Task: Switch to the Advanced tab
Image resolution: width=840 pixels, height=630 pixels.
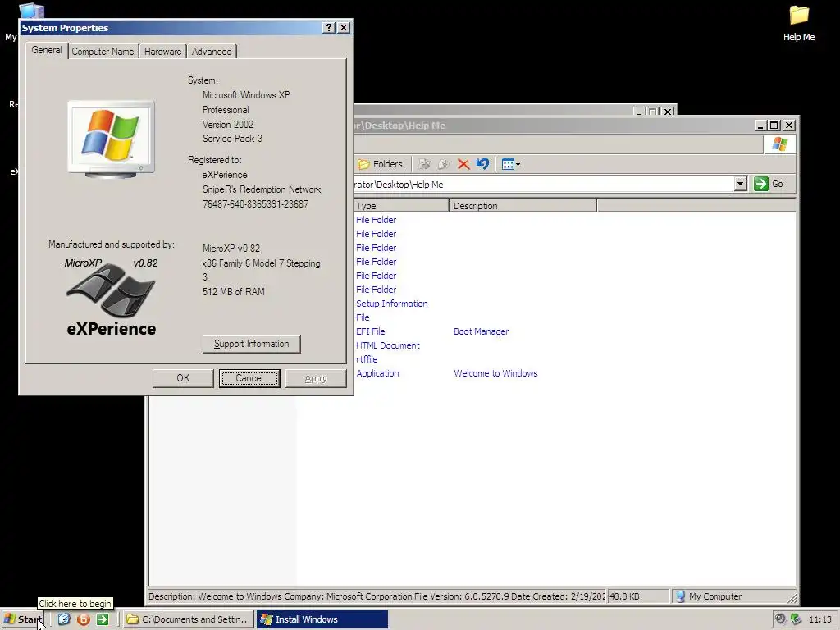Action: pos(212,52)
